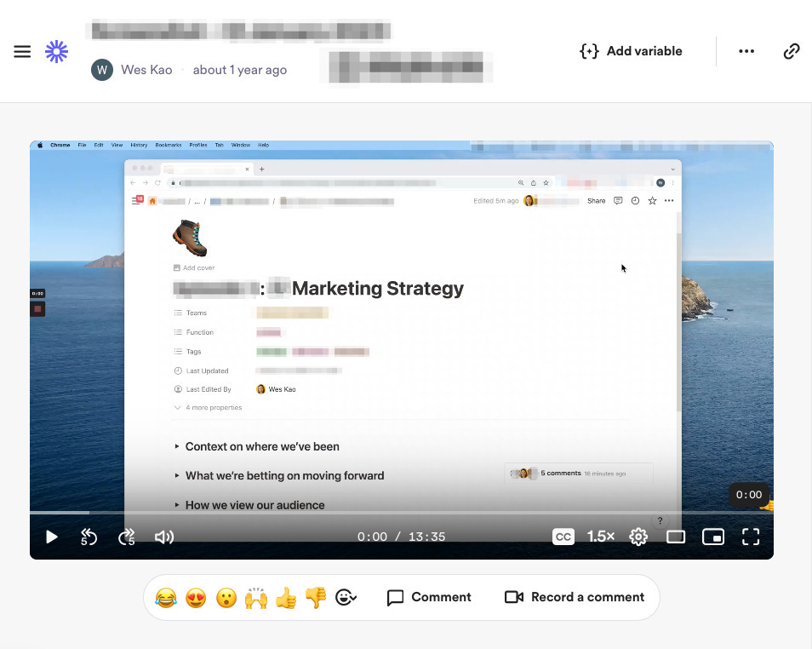The image size is (812, 649).
Task: Skip forward five seconds
Action: 126,537
